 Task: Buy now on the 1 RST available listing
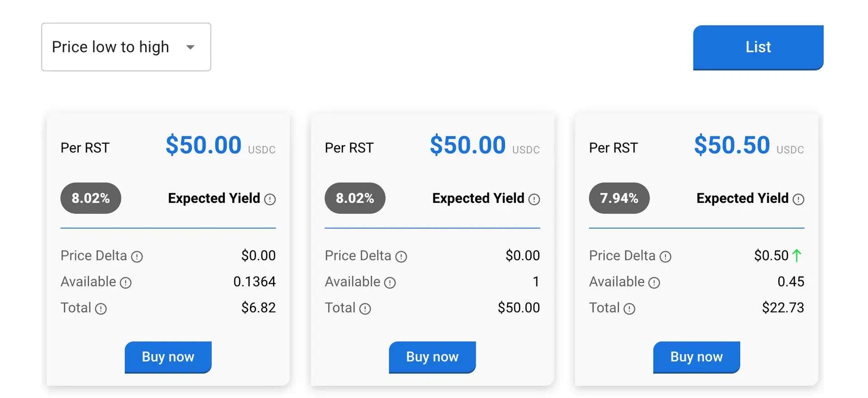click(432, 357)
